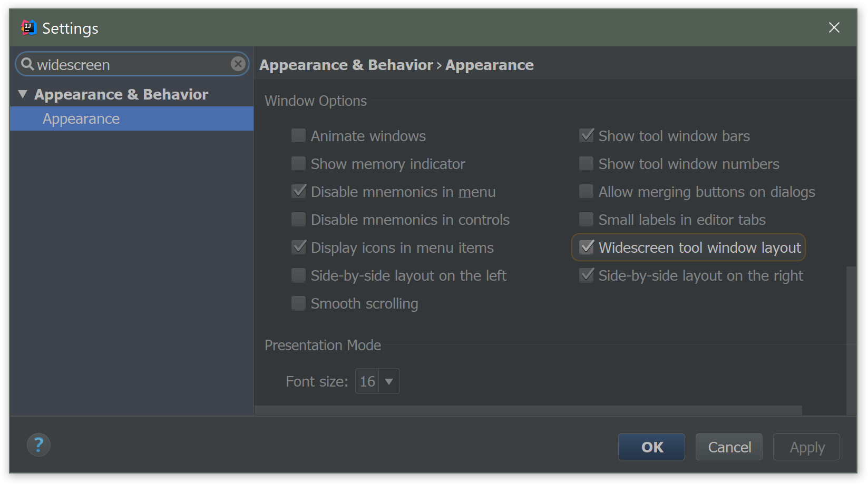
Task: Click the horizontal scrollbar thumb
Action: (528, 410)
